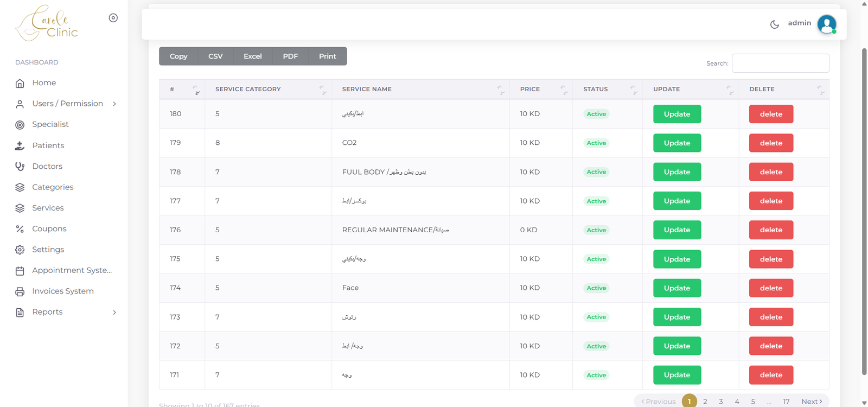Image resolution: width=868 pixels, height=407 pixels.
Task: Open Patients via its sidebar icon
Action: point(20,145)
